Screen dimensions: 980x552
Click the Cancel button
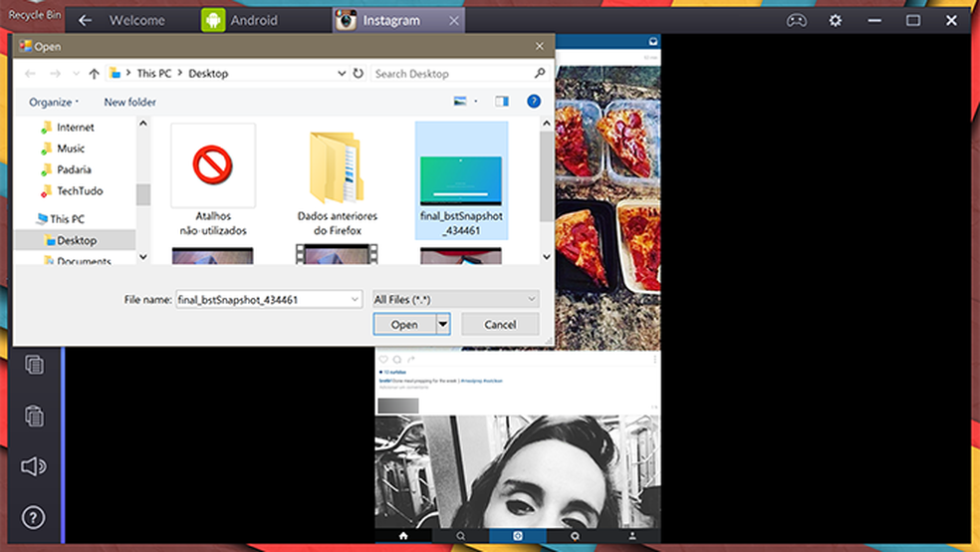pos(500,325)
